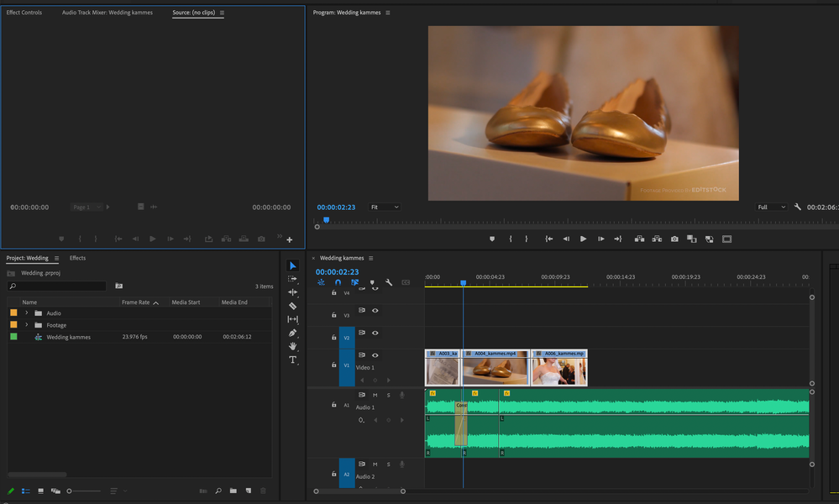Screen dimensions: 839x504
Task: Expand the Audio bin
Action: 26,313
